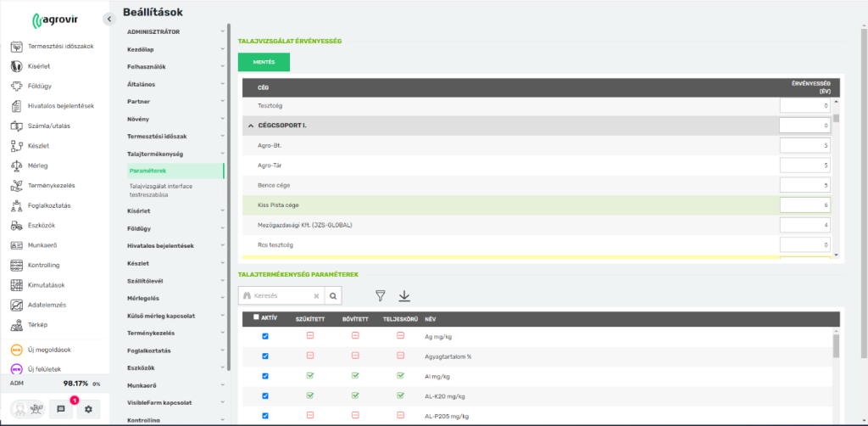Screen dimensions: 868x426
Task: Collapse the Cégcsoport I. group row
Action: pos(251,126)
